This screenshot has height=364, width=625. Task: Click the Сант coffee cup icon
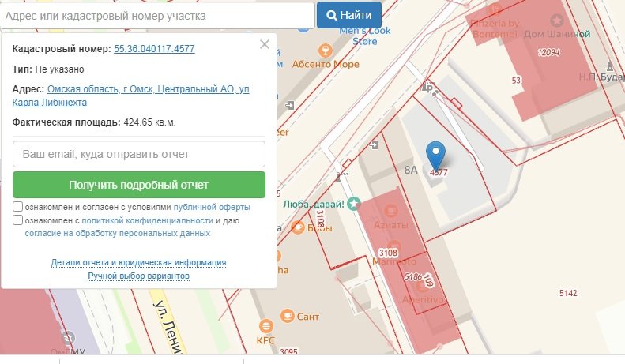(x=288, y=316)
